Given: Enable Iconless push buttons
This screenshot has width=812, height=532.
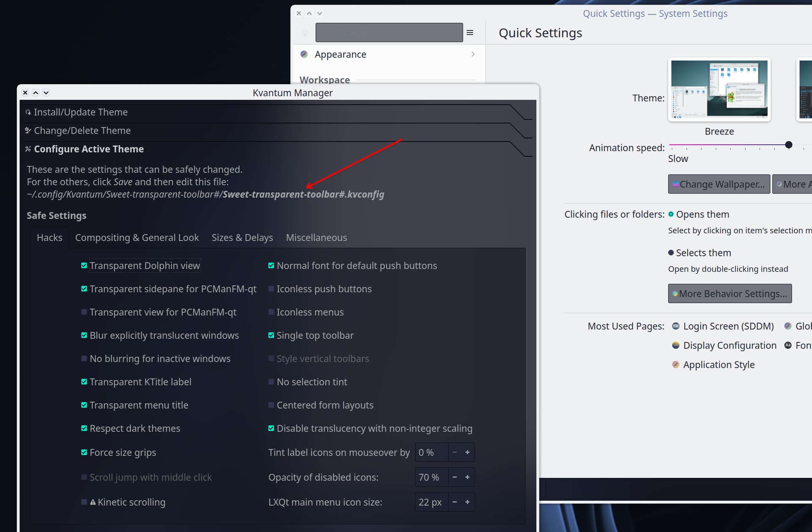Looking at the screenshot, I should 271,289.
